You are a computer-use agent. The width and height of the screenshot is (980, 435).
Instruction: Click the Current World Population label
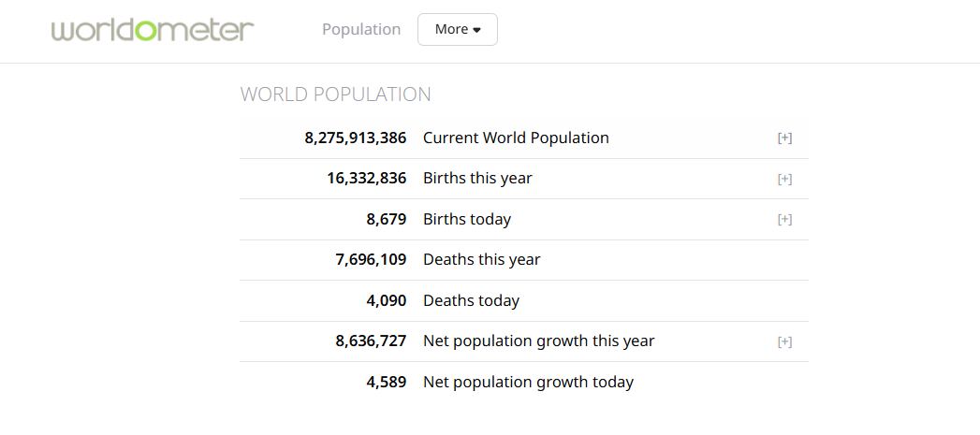point(516,138)
